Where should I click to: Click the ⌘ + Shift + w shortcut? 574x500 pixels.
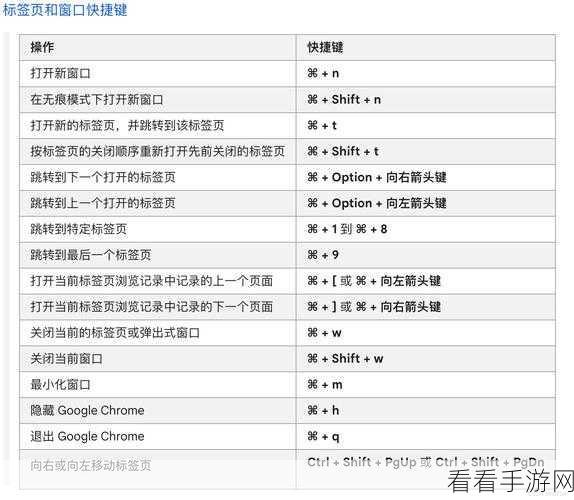click(345, 359)
